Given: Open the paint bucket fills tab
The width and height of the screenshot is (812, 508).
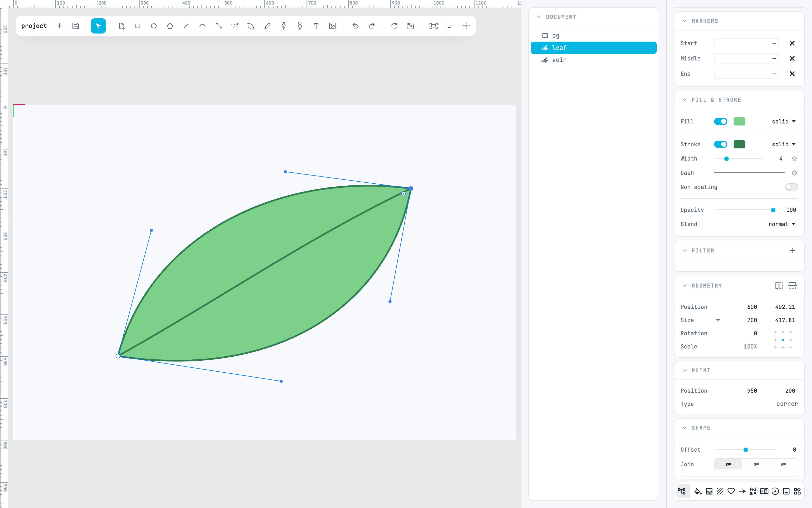Looking at the screenshot, I should [698, 491].
